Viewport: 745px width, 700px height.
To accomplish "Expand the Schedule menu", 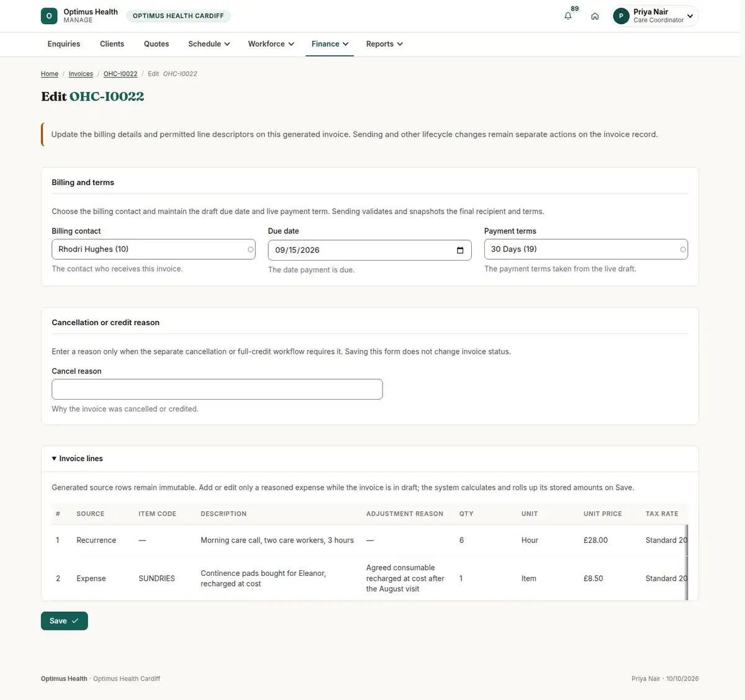I will click(x=209, y=44).
